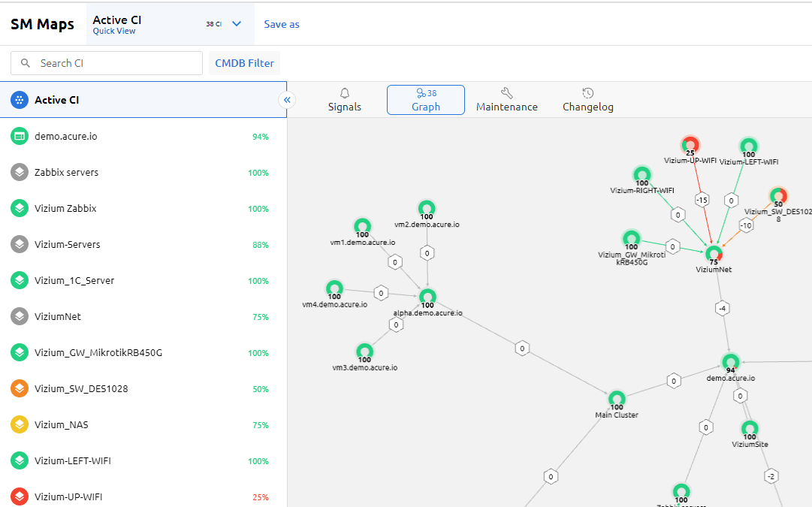Select vm1.demo.acure.io graph node
Screen dimensions: 812x507
[363, 226]
